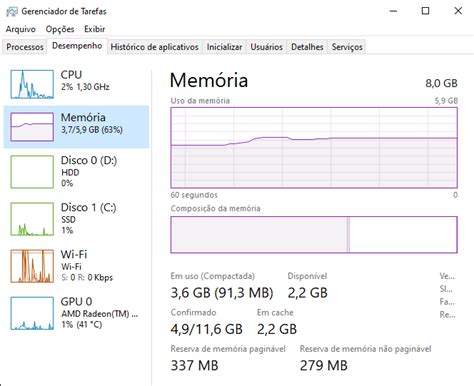Open the Exibir menu
The width and height of the screenshot is (474, 386).
[x=95, y=29]
